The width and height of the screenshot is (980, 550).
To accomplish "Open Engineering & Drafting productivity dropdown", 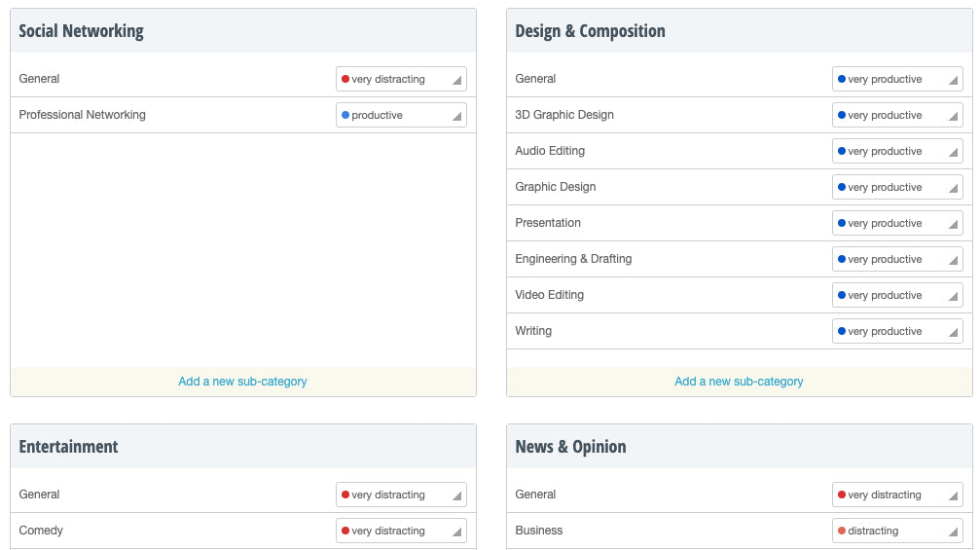I will pos(897,259).
